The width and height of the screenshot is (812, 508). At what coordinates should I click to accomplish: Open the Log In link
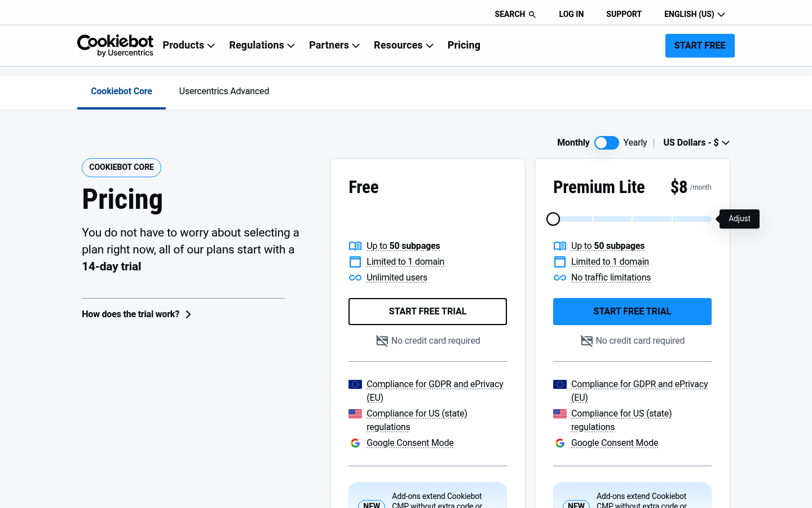[571, 14]
